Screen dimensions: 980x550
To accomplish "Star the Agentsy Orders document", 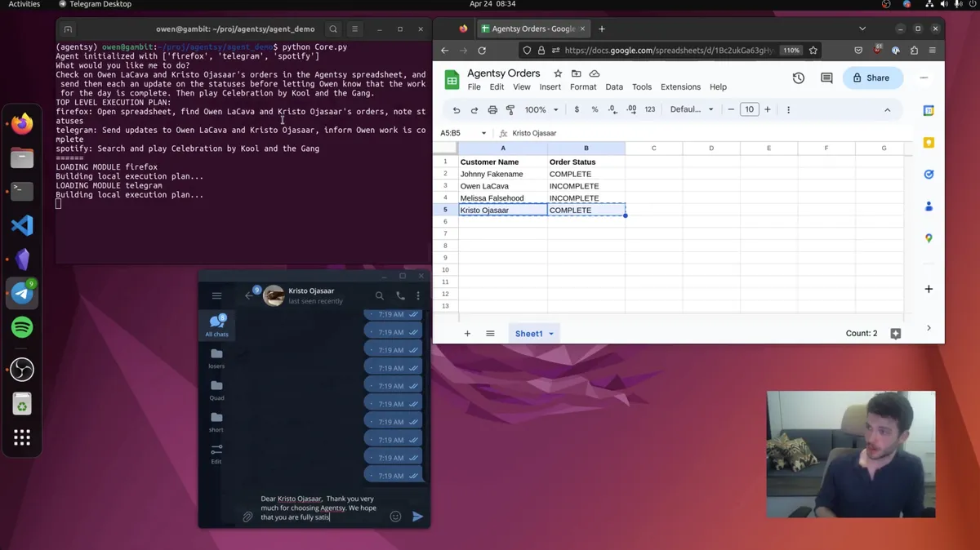I will tap(558, 73).
